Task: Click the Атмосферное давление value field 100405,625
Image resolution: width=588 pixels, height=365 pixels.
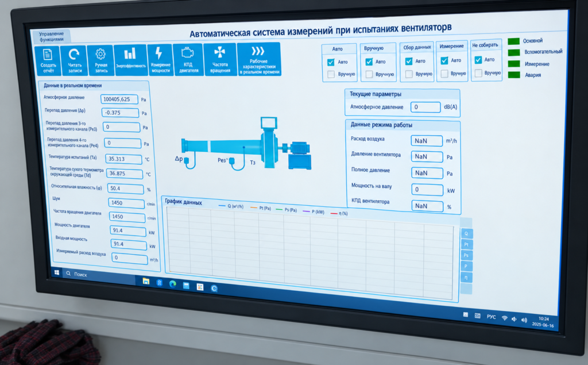Action: (x=119, y=99)
